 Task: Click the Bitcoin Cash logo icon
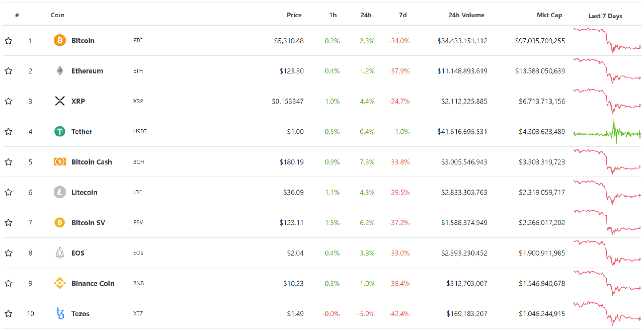[x=60, y=162]
